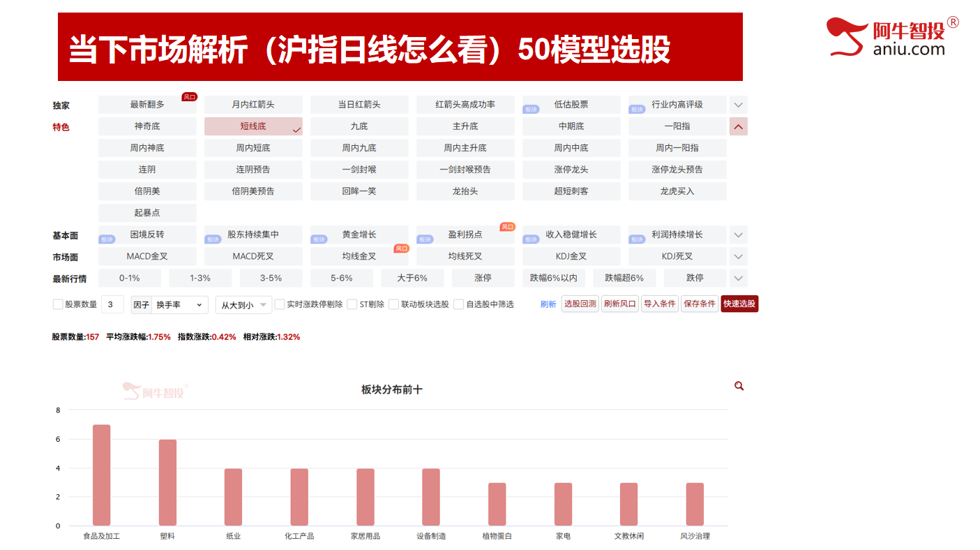Viewport: 980px width, 550px height.
Task: Select the 盈利拐点 filter
Action: tap(465, 235)
